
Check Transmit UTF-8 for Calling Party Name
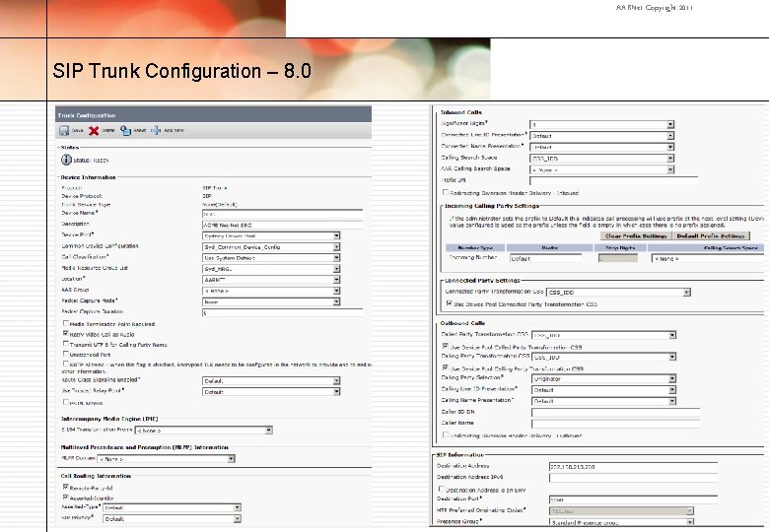(66, 344)
